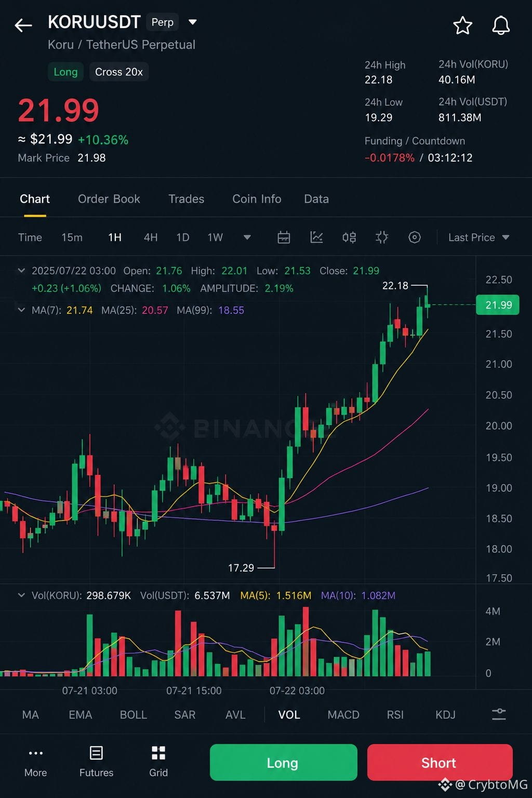Tap the 24h Low 19.29 value
The image size is (532, 798).
tap(379, 117)
